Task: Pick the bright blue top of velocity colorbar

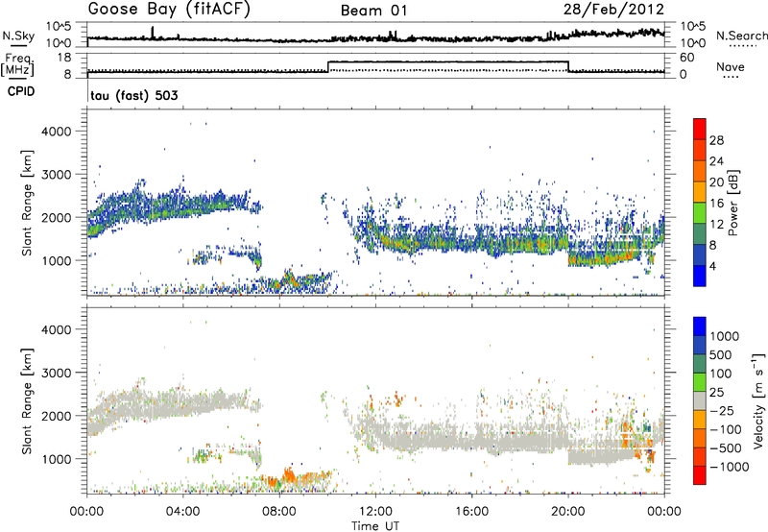Action: pos(700,326)
